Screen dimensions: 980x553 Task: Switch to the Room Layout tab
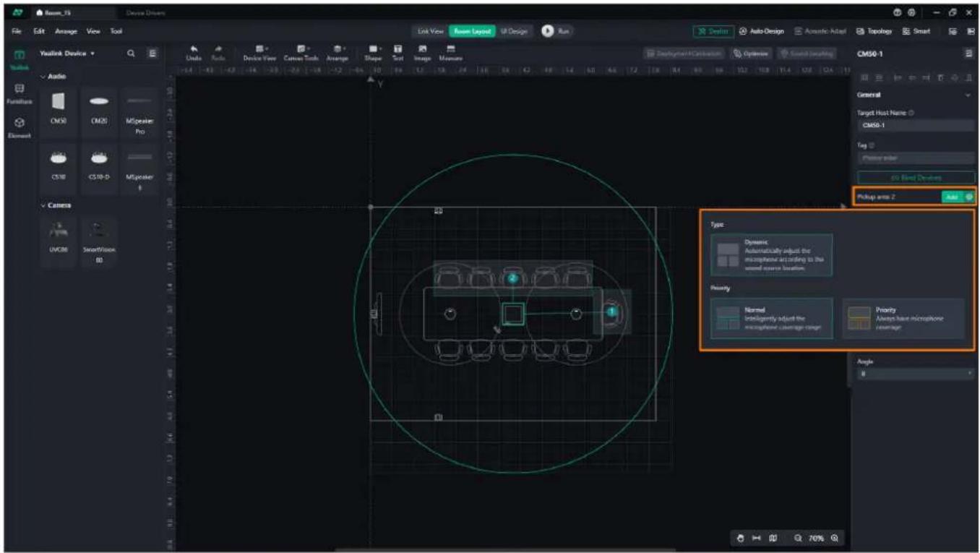click(471, 31)
